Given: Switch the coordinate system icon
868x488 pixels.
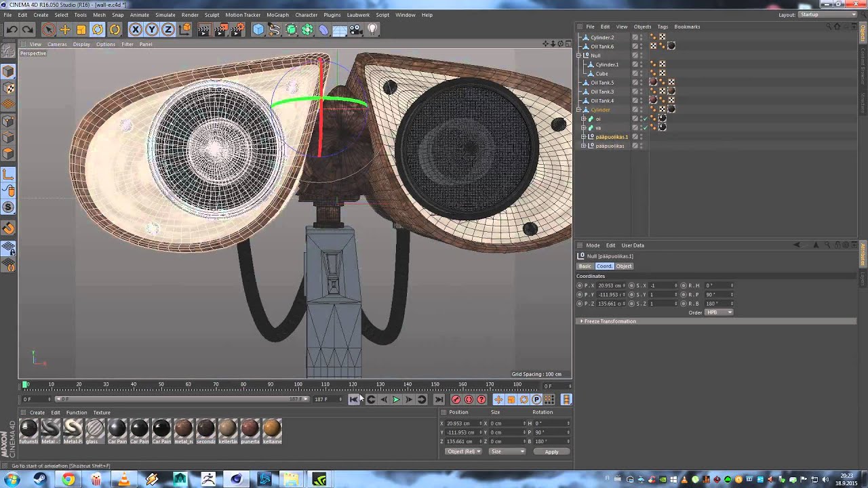Looking at the screenshot, I should tap(184, 29).
